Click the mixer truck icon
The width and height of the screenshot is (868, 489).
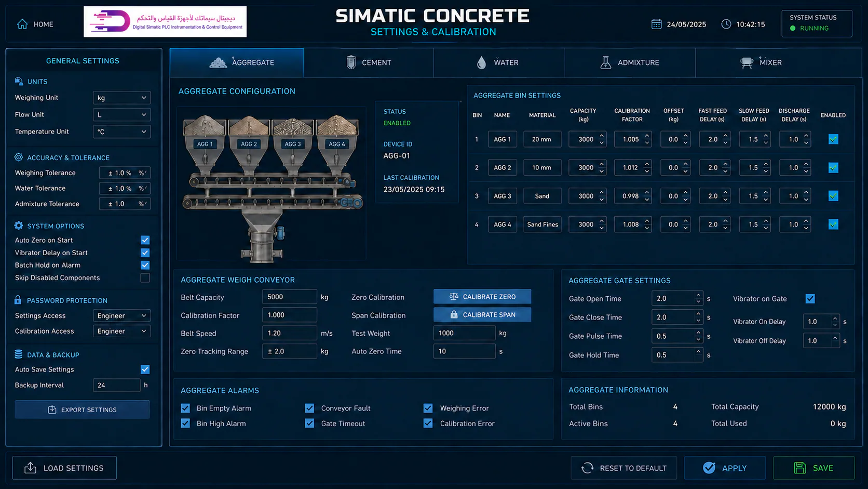pyautogui.click(x=747, y=63)
